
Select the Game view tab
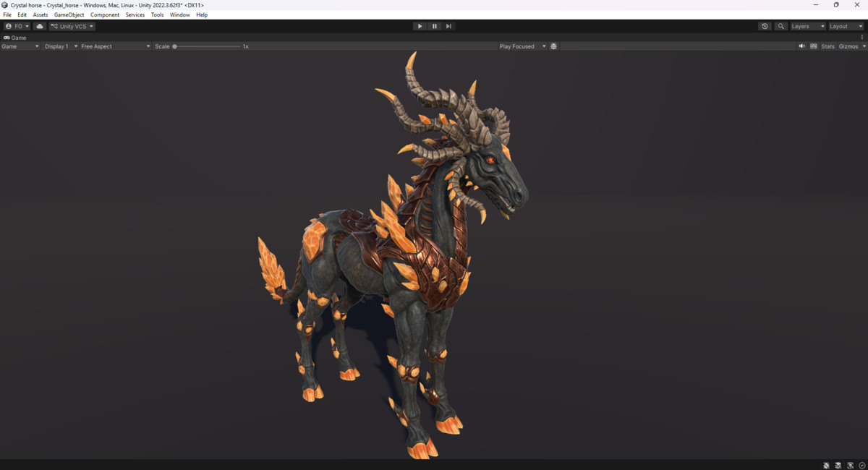coord(15,38)
